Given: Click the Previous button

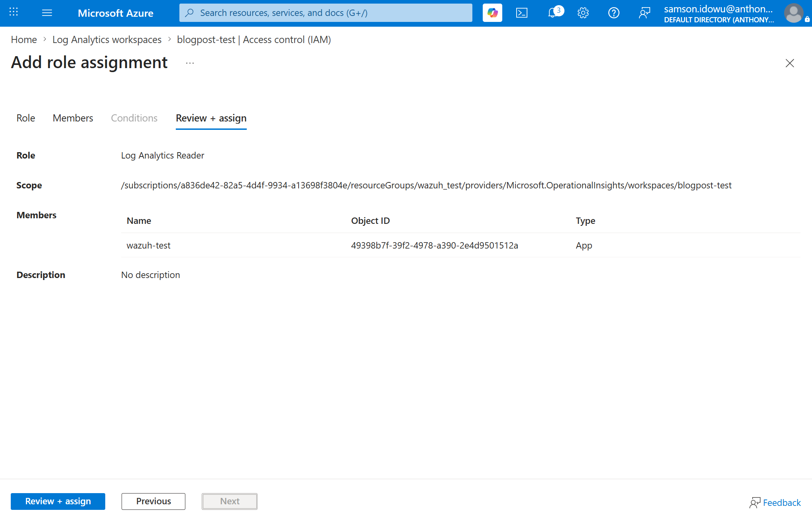Looking at the screenshot, I should point(153,501).
